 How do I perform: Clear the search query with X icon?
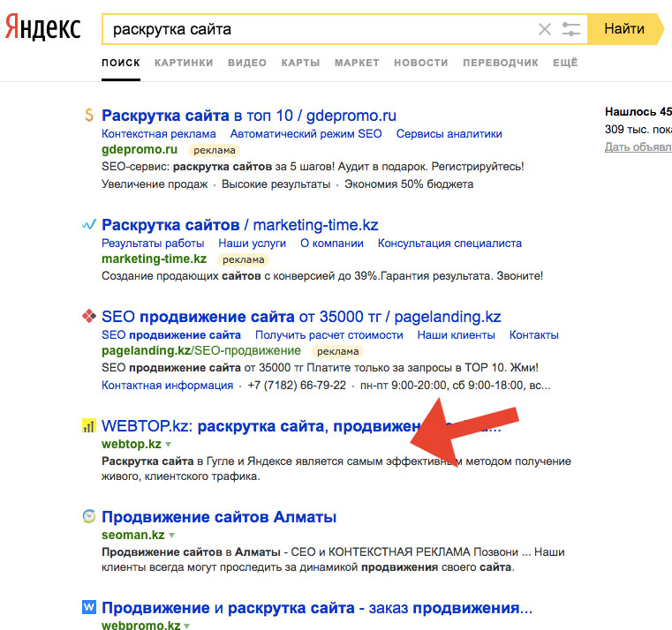coord(544,29)
